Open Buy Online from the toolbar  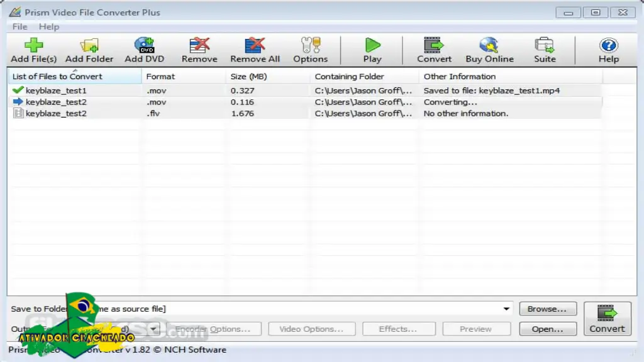pyautogui.click(x=489, y=50)
